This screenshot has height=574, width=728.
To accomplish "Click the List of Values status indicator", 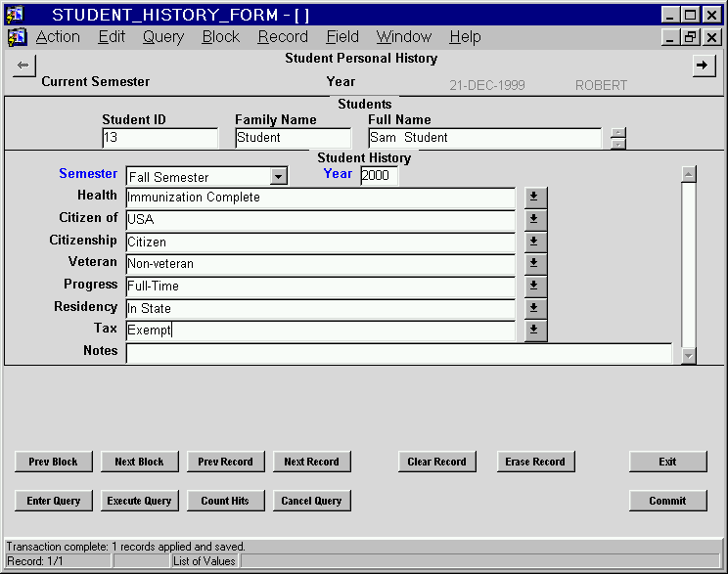I will click(x=205, y=561).
